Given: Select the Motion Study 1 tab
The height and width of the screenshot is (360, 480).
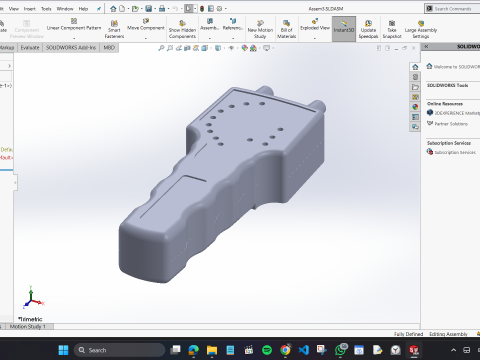Looking at the screenshot, I should tap(28, 327).
